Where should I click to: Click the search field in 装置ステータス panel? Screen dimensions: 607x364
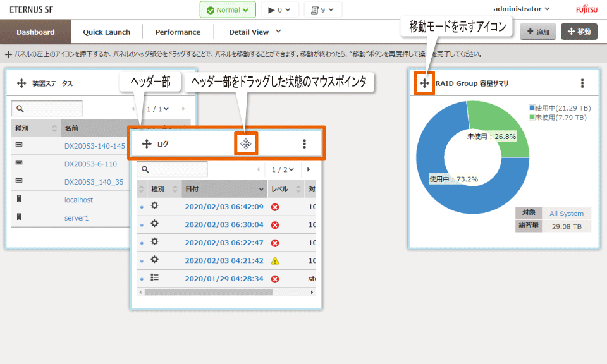(47, 109)
